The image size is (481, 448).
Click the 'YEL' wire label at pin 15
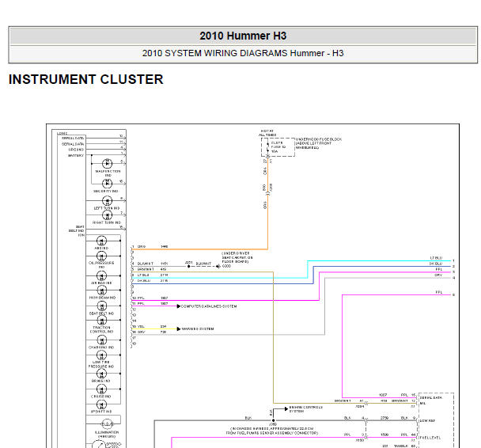tap(141, 326)
